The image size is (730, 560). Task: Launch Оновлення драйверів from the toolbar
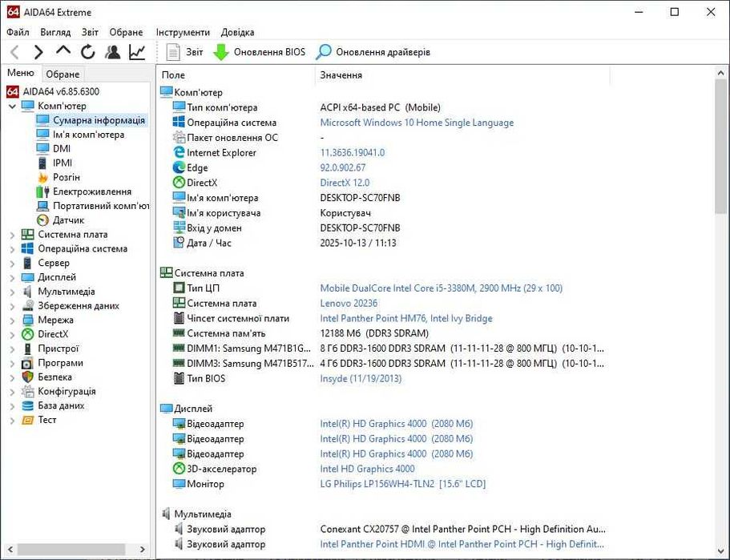[x=373, y=51]
